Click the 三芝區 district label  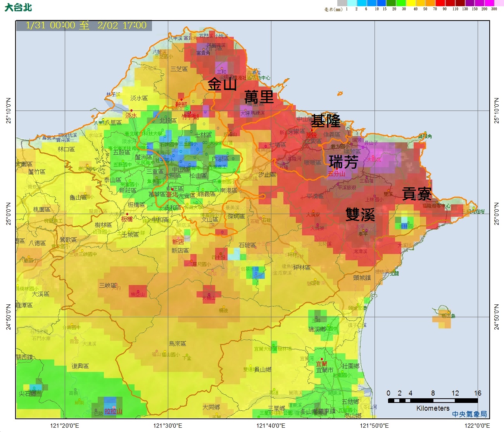click(179, 69)
